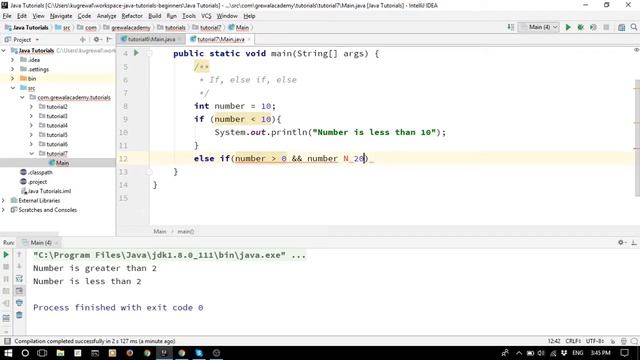Expand Scratches and Consoles node
The height and width of the screenshot is (360, 640).
pyautogui.click(x=4, y=210)
